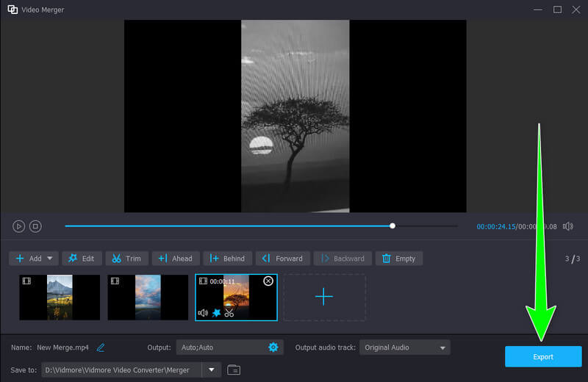Viewport: 588px width, 382px height.
Task: Click the Edit toolbar button
Action: (82, 259)
